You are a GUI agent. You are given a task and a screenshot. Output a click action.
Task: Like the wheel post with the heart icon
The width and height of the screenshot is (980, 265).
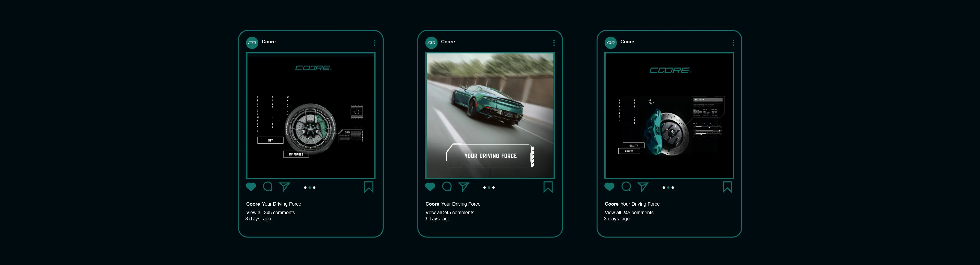pyautogui.click(x=251, y=187)
